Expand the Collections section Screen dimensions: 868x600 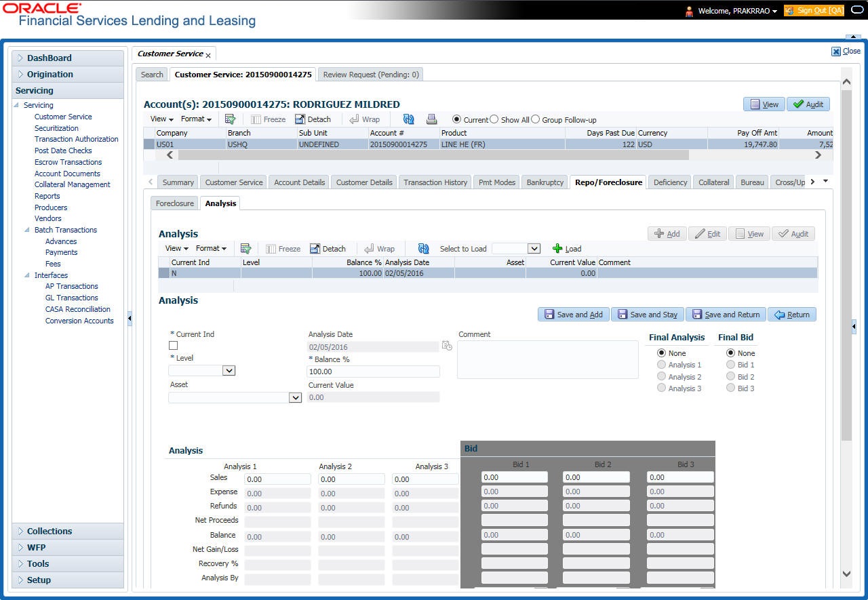(x=68, y=532)
